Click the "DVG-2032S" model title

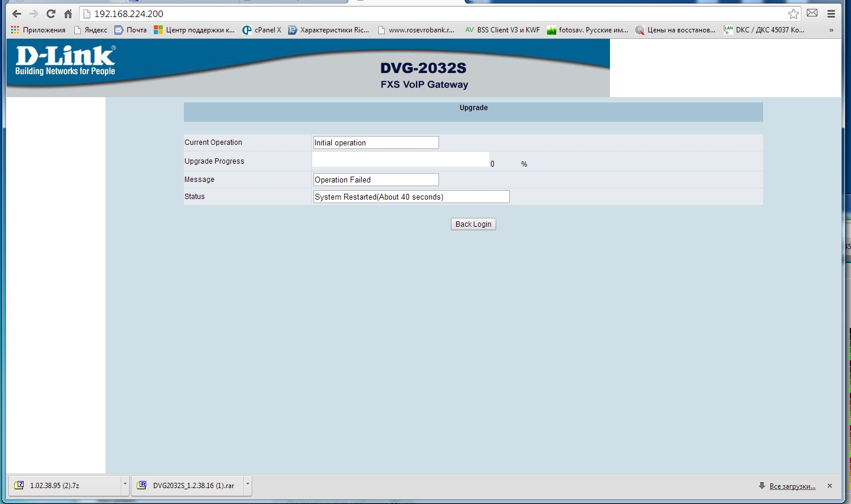[x=423, y=68]
